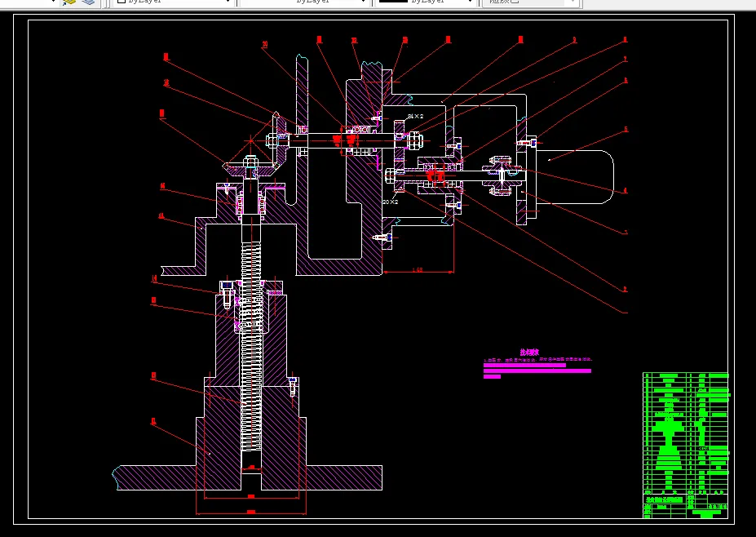
Task: Select part number 6 balloon label
Action: pos(626,81)
